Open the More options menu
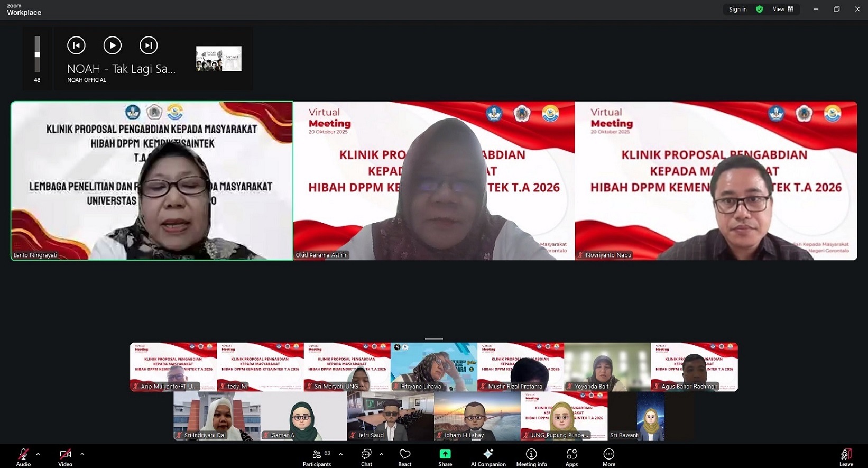The width and height of the screenshot is (868, 468). pyautogui.click(x=608, y=457)
